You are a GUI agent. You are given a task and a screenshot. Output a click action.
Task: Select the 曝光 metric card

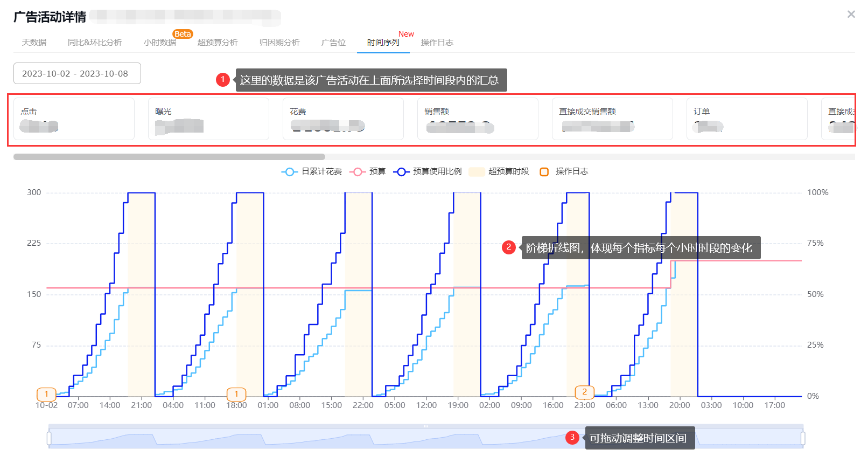(x=208, y=119)
